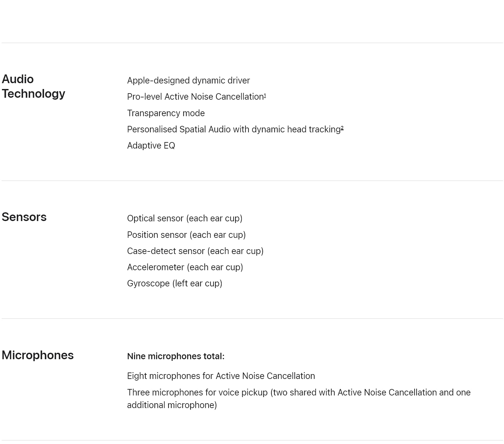The height and width of the screenshot is (444, 504).
Task: Click Optical sensor (each ear cup)
Action: point(185,218)
